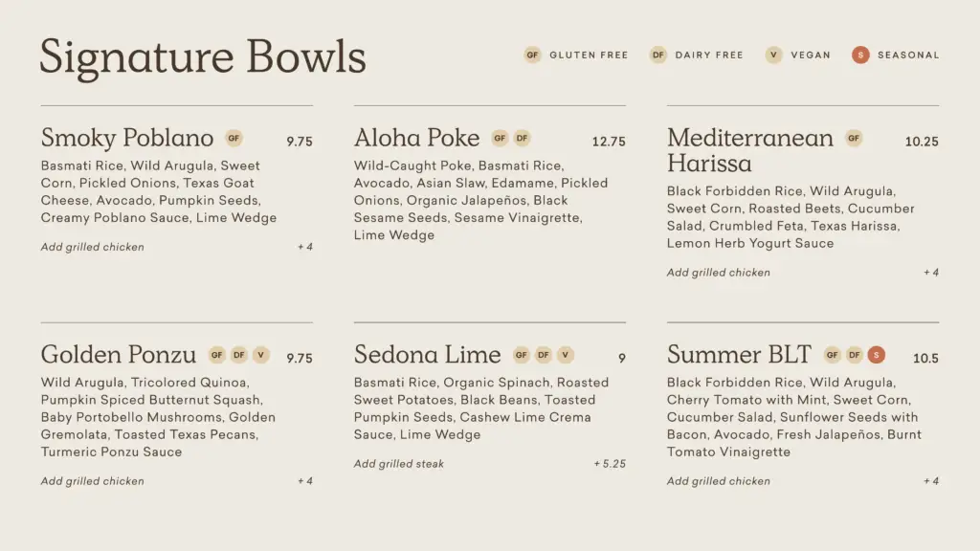Open the Sedona Lime bowl heading
The width and height of the screenshot is (980, 551).
pos(428,354)
